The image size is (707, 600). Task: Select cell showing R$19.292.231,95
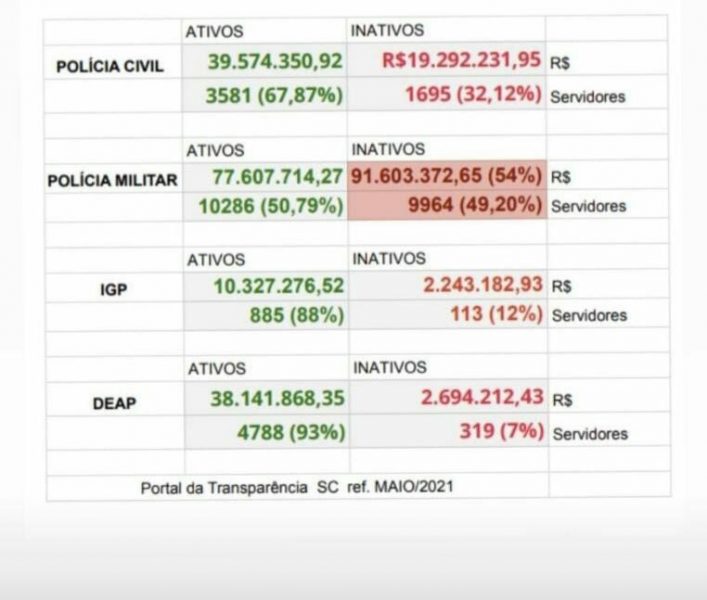[446, 59]
